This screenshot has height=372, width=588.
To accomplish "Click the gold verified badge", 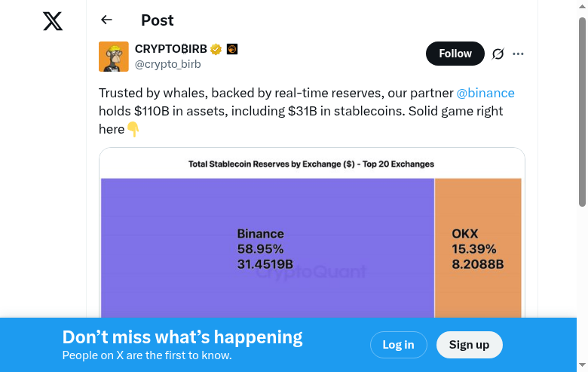I will pos(216,50).
